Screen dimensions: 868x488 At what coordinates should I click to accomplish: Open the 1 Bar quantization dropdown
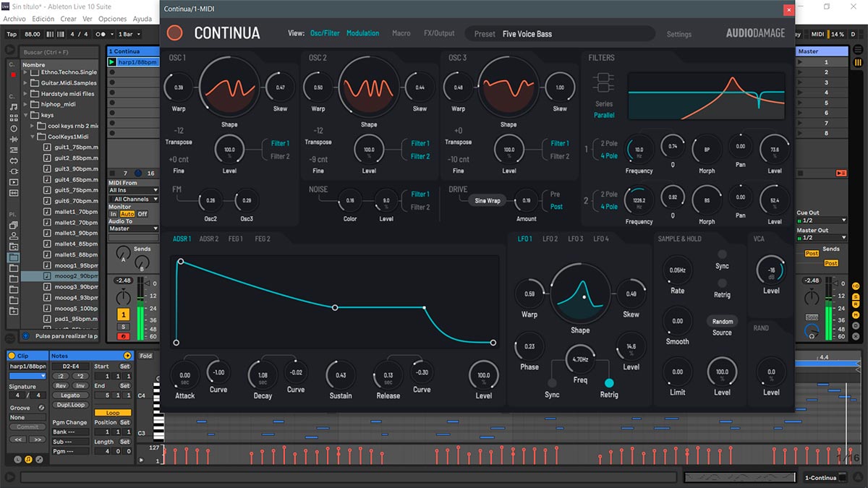coord(129,34)
